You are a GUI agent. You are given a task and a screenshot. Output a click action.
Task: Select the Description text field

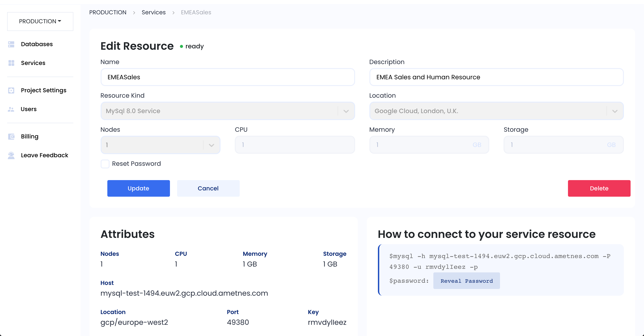496,77
